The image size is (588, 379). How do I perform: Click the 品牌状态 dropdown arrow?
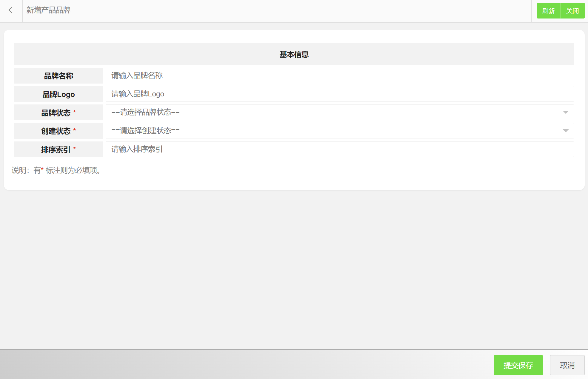[x=565, y=113]
